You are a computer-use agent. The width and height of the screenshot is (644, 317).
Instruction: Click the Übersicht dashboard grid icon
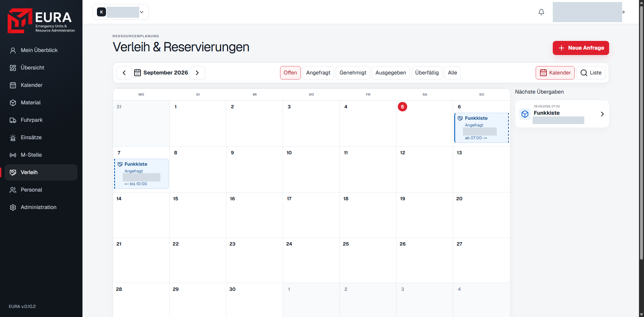(13, 68)
